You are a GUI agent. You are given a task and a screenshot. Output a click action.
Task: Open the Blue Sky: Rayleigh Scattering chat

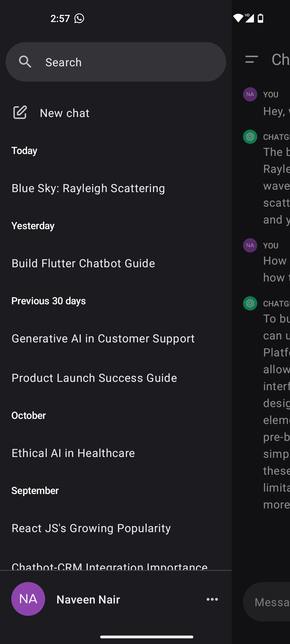coord(88,188)
